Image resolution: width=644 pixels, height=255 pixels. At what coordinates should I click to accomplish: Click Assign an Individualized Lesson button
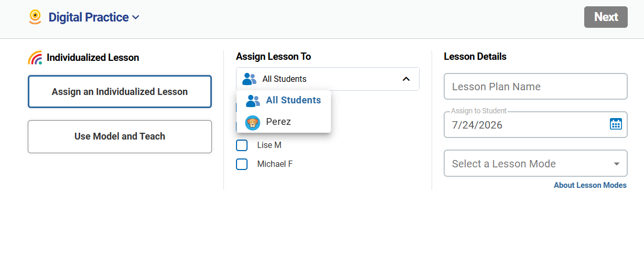click(x=120, y=92)
